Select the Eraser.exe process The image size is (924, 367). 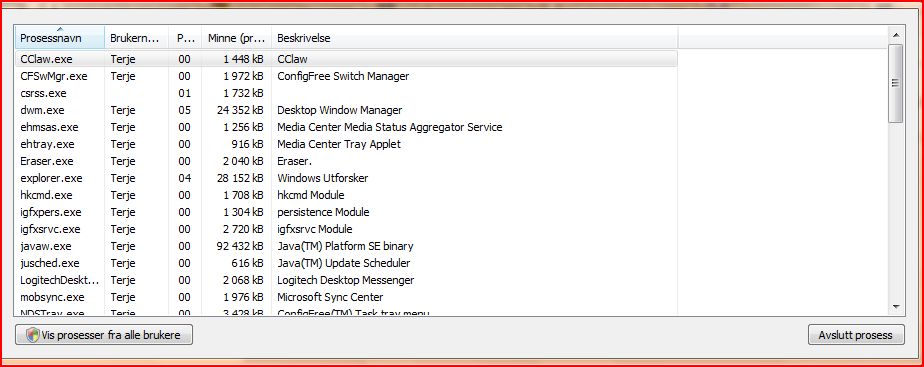click(x=346, y=161)
